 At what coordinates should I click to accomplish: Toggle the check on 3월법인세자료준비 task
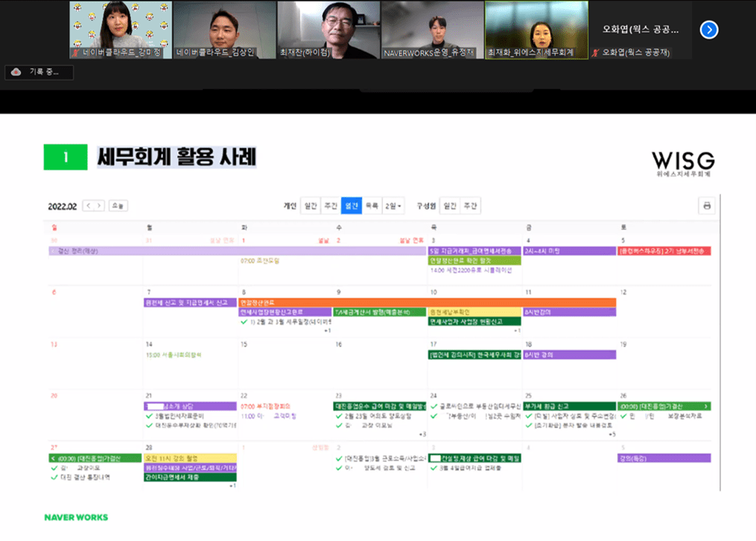(x=149, y=416)
